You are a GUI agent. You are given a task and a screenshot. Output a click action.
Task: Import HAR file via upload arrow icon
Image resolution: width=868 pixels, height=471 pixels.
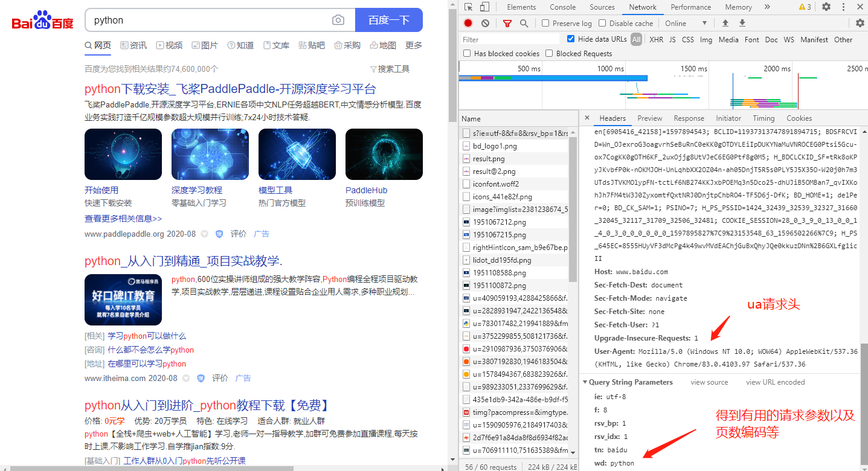725,22
